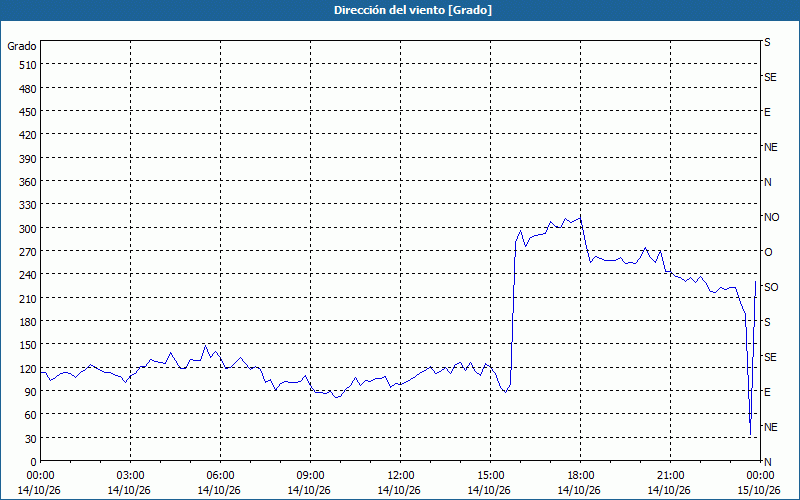The image size is (800, 500).
Task: Click the 'Grado' unit label on left axis
Action: pos(22,46)
